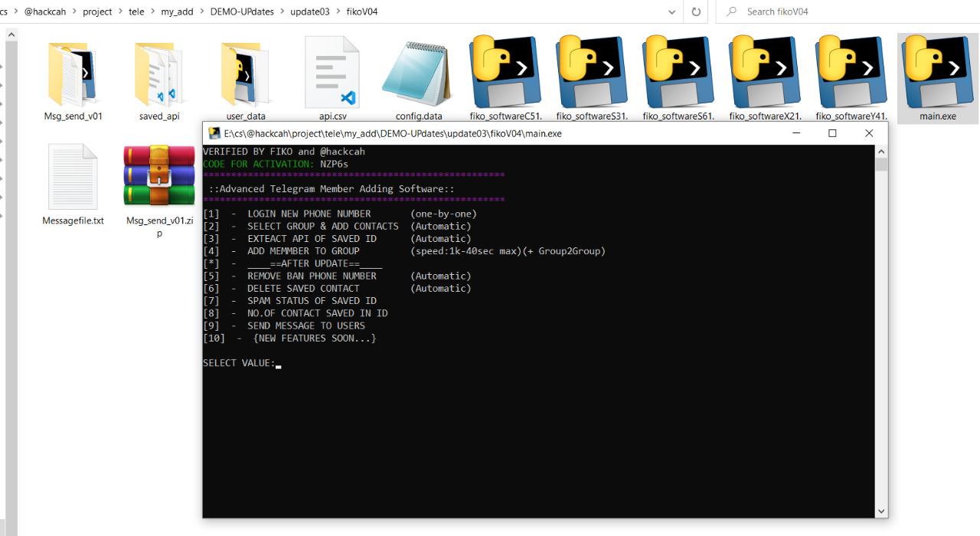Go to the DEMO-UPdates folder in breadcrumb
This screenshot has height=536, width=980.
[243, 11]
